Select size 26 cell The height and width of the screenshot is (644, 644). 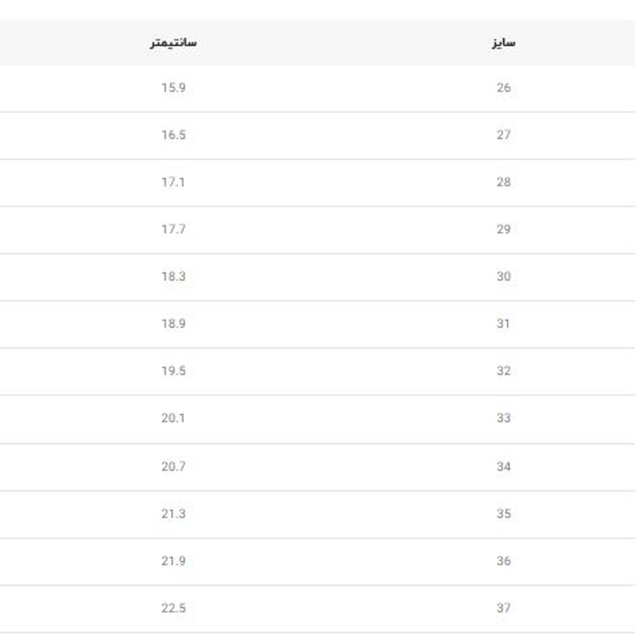coord(503,88)
